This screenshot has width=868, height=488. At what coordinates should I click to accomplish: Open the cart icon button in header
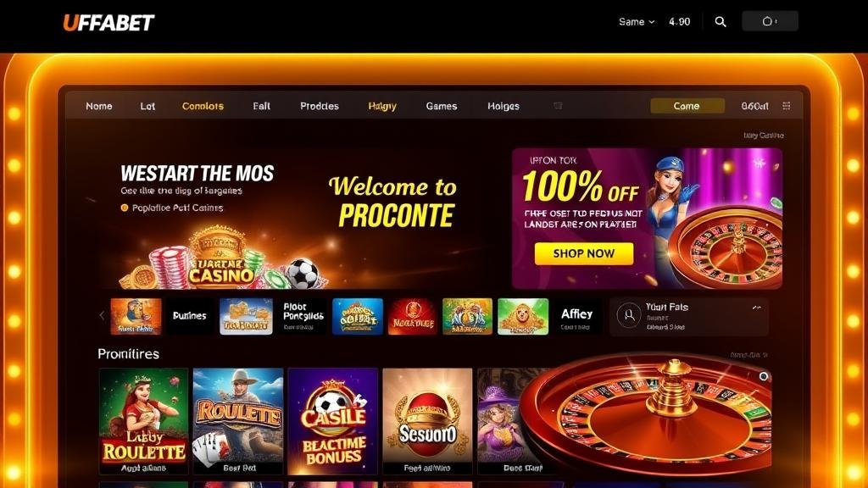click(x=770, y=21)
